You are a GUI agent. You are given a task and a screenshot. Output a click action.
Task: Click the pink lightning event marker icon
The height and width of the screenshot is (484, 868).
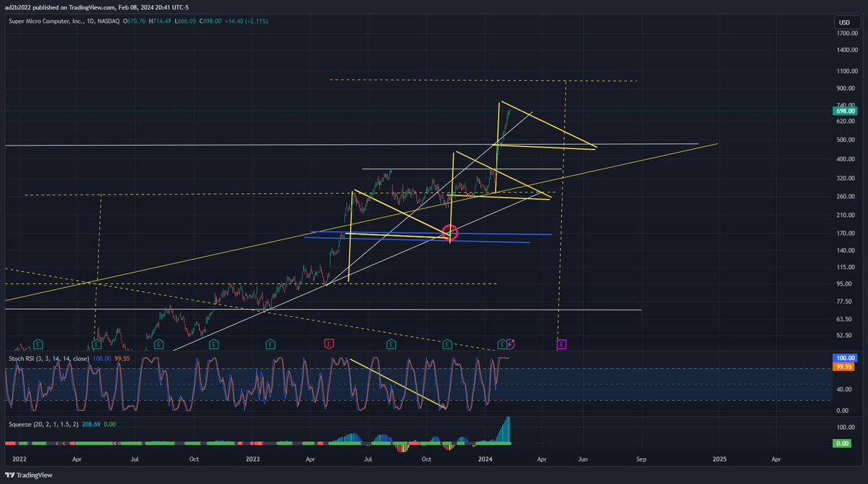coord(512,344)
